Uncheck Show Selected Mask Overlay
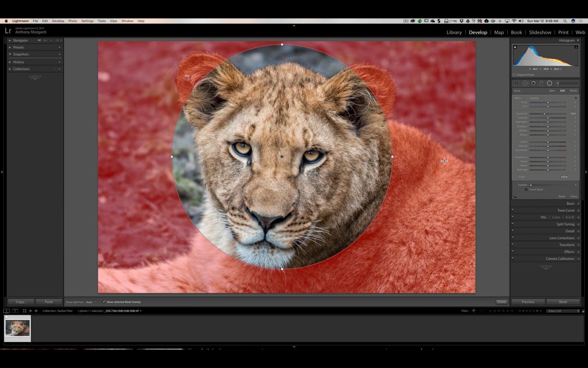 [104, 302]
